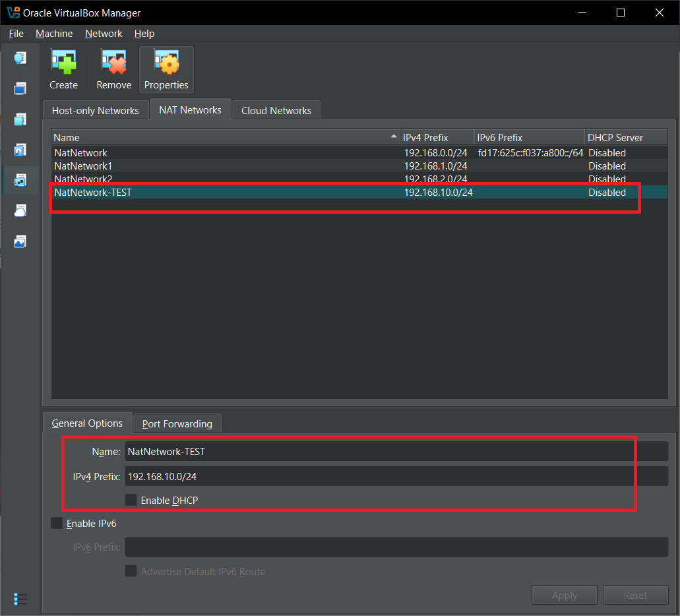680x616 pixels.
Task: Toggle the Properties toolbar button
Action: pyautogui.click(x=166, y=70)
